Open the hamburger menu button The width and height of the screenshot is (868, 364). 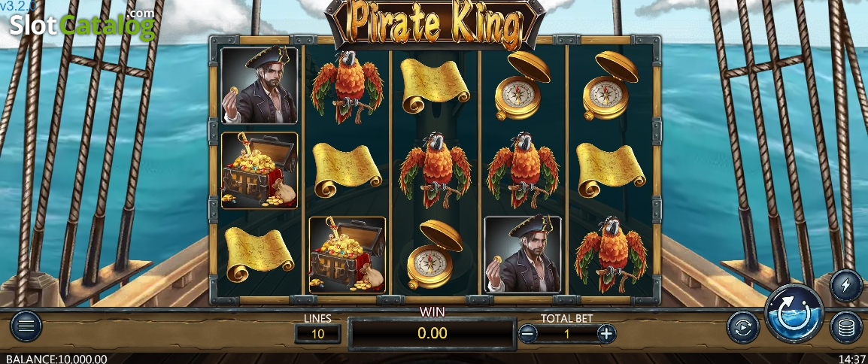[26, 326]
